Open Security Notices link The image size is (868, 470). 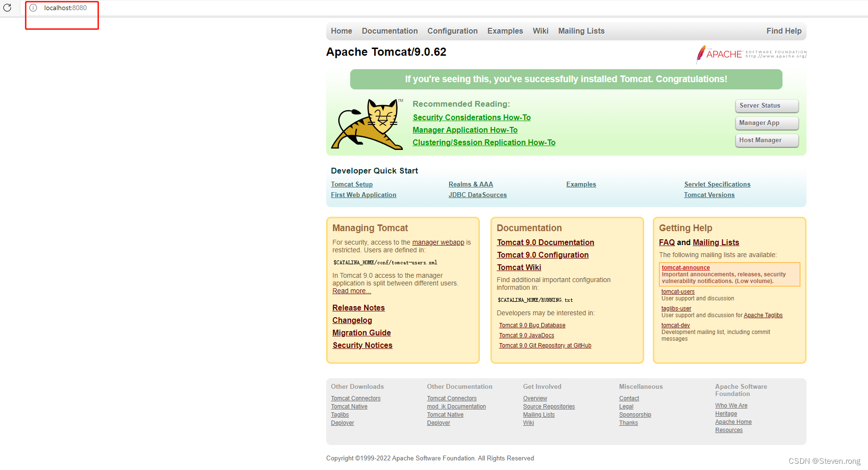coord(363,346)
